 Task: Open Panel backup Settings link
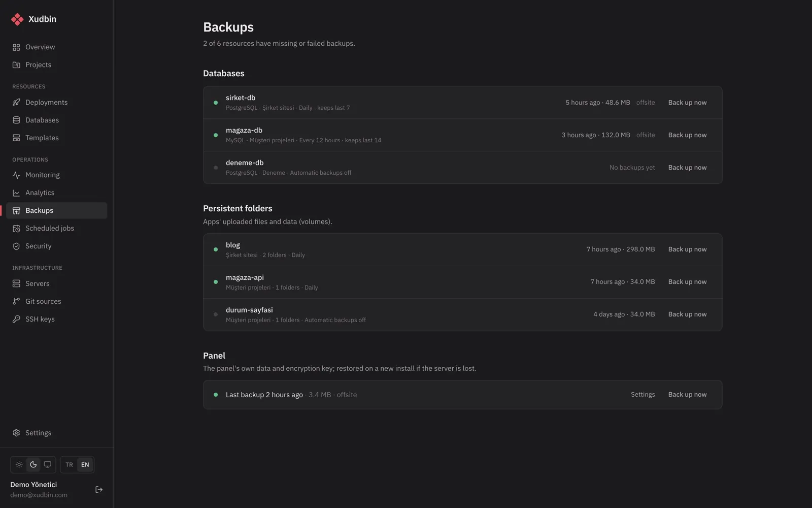[643, 395]
